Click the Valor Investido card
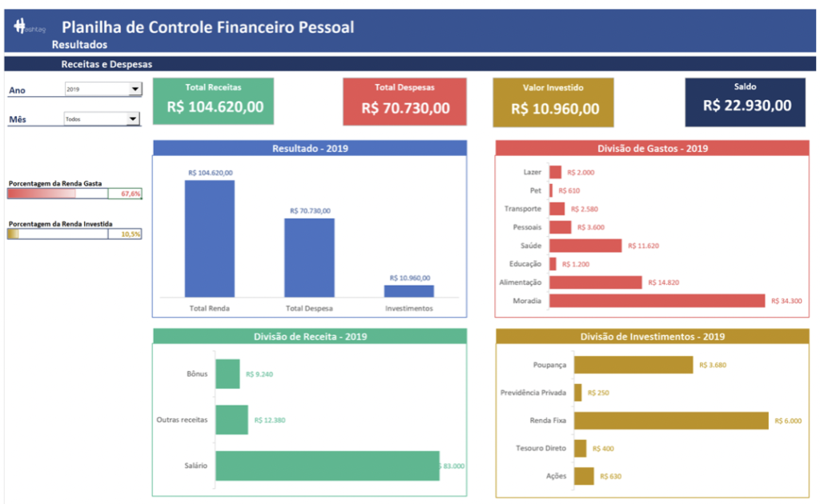The image size is (820, 504). (553, 100)
